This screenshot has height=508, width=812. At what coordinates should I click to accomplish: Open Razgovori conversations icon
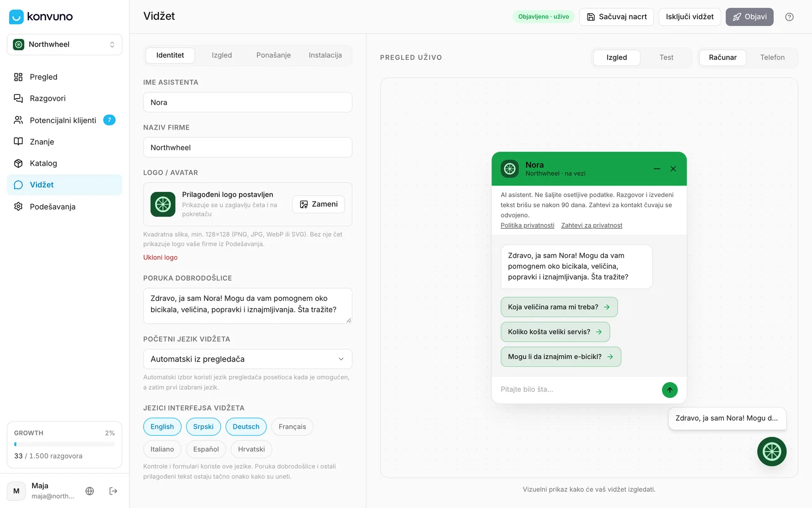(18, 99)
